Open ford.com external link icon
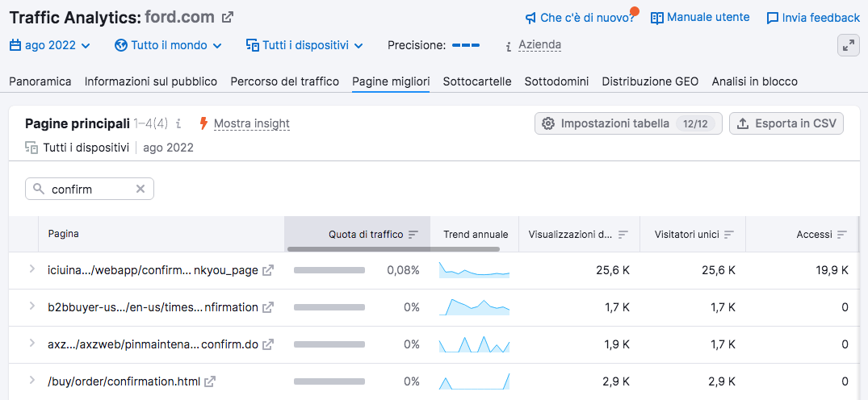Screen dimensions: 868x400 coord(228,17)
